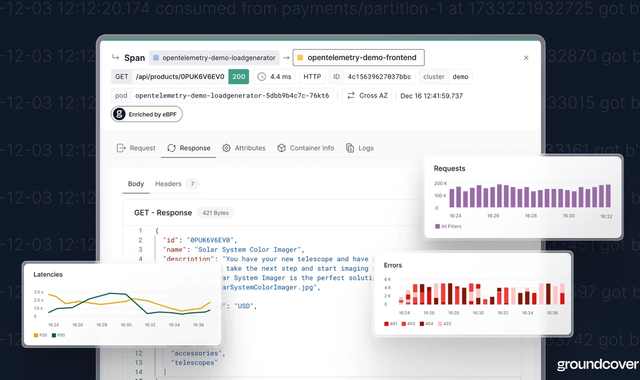
Task: Click the HTTP protocol tag
Action: tap(312, 77)
